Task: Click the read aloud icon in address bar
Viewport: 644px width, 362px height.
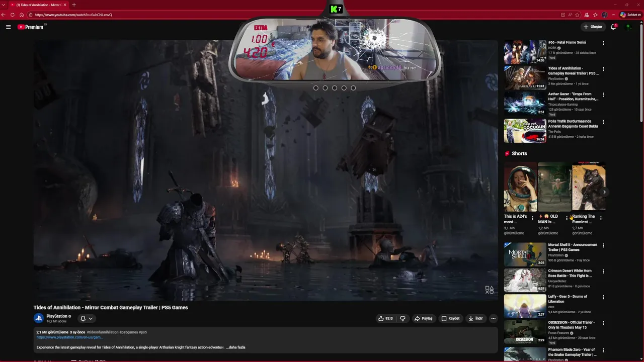Action: click(x=570, y=15)
